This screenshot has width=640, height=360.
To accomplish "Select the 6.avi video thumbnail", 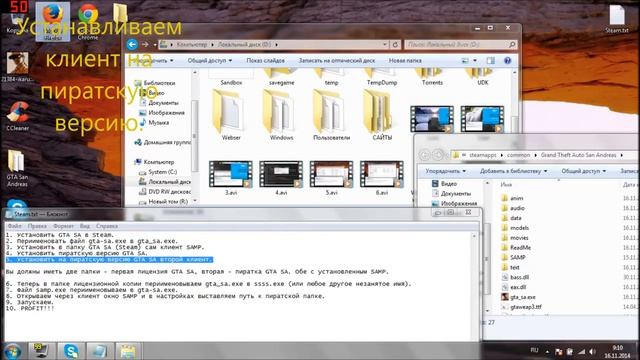I will pyautogui.click(x=382, y=178).
